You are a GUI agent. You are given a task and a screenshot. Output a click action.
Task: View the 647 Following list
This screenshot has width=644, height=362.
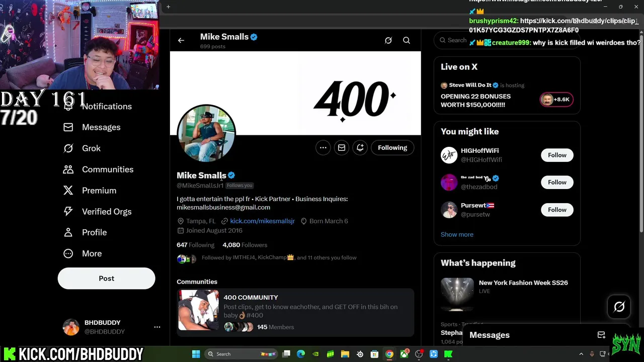coord(195,245)
